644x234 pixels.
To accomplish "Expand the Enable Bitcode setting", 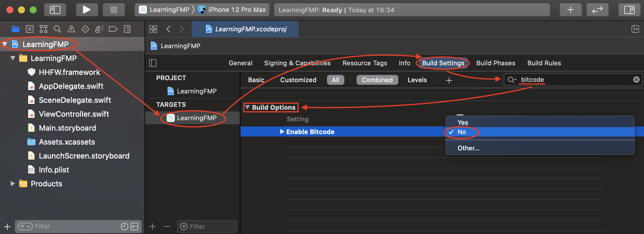I will pyautogui.click(x=282, y=132).
